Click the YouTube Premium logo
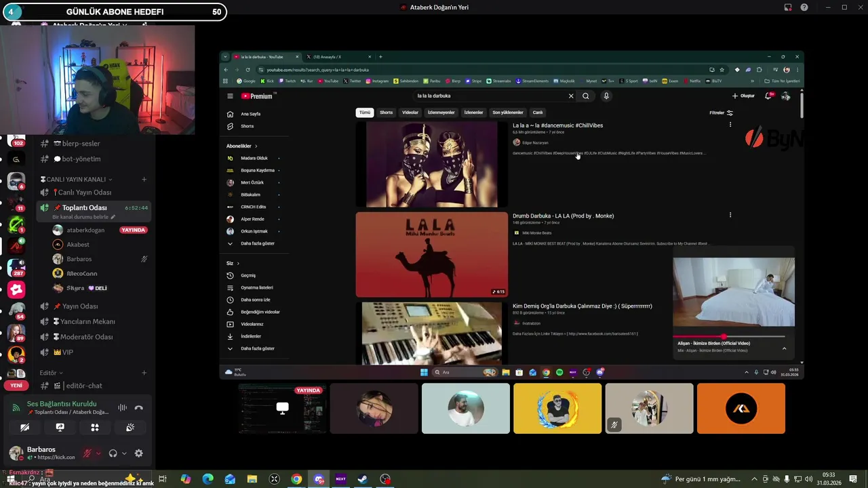Screen dimensions: 868x488 [257, 96]
